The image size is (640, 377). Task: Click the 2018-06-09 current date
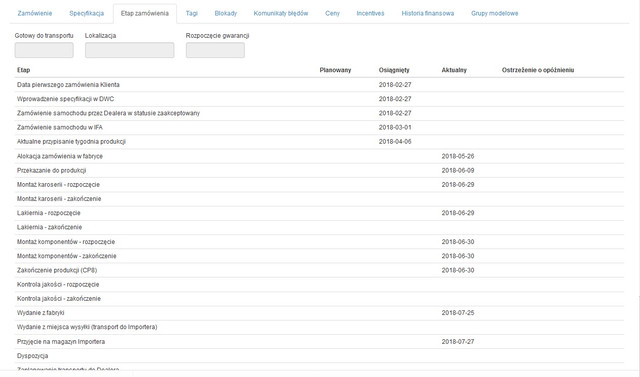click(458, 171)
